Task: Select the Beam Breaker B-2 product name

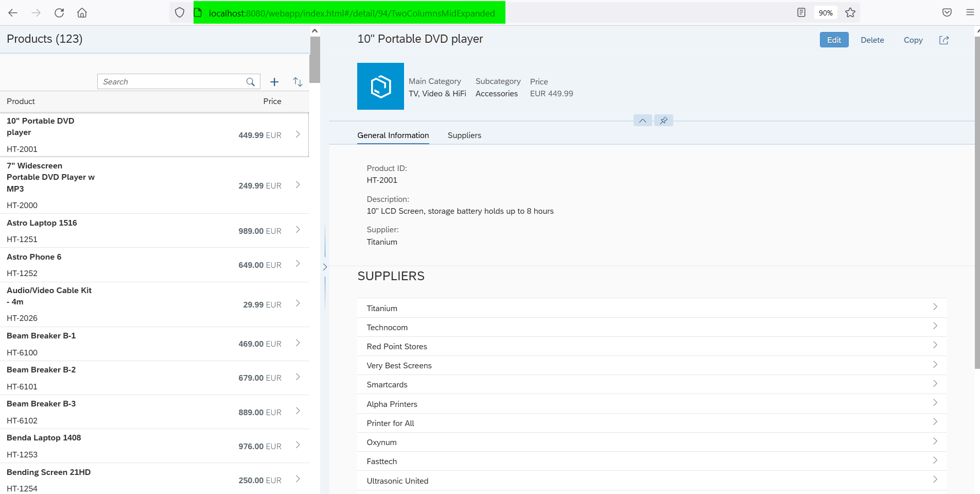Action: tap(41, 370)
